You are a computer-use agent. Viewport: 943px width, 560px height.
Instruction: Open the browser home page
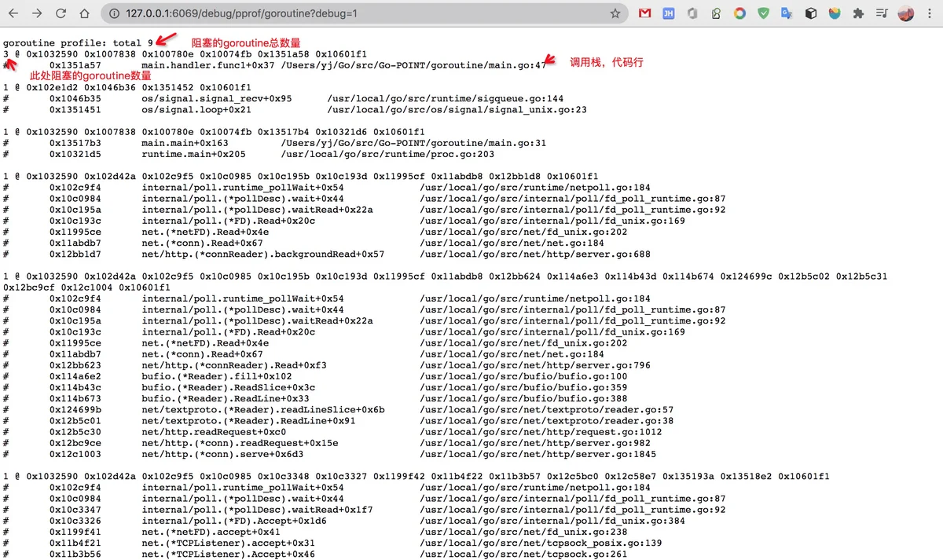click(84, 13)
